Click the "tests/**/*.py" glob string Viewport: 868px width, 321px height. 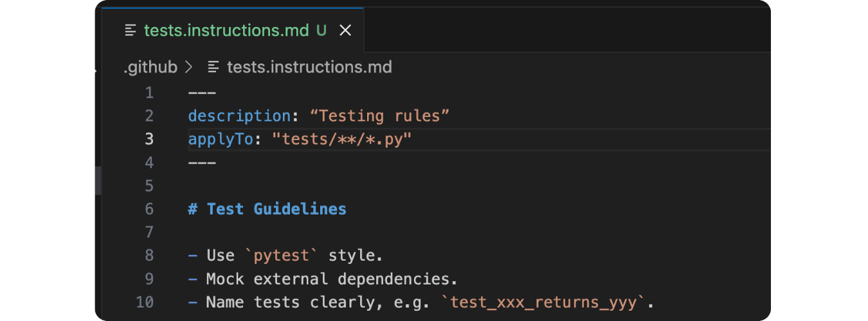pos(341,139)
